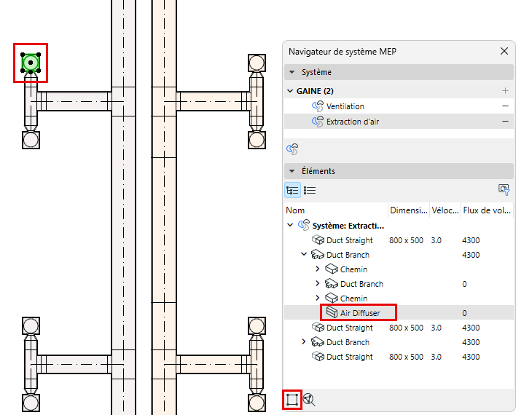Select the Ventilation system row
The image size is (532, 415).
(x=399, y=106)
